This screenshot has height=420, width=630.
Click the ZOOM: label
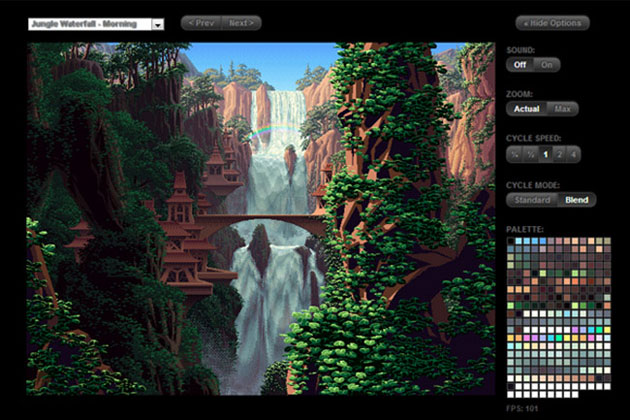coord(519,94)
